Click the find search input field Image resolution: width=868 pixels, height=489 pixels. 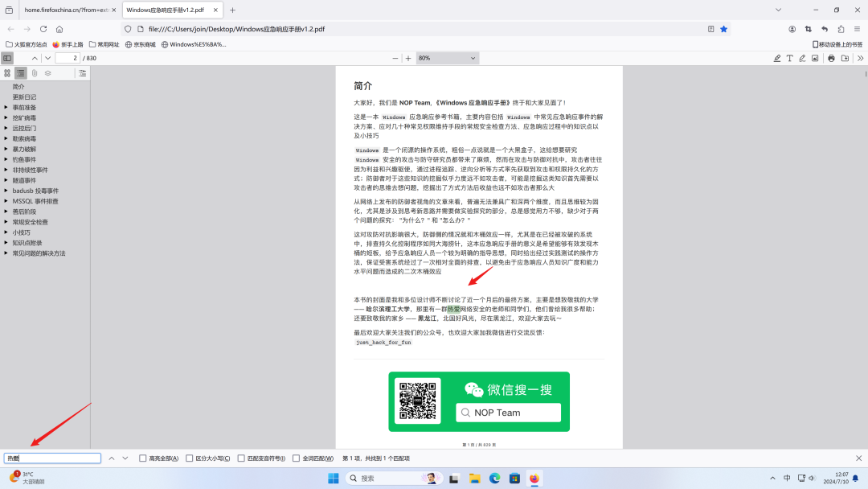(x=52, y=457)
